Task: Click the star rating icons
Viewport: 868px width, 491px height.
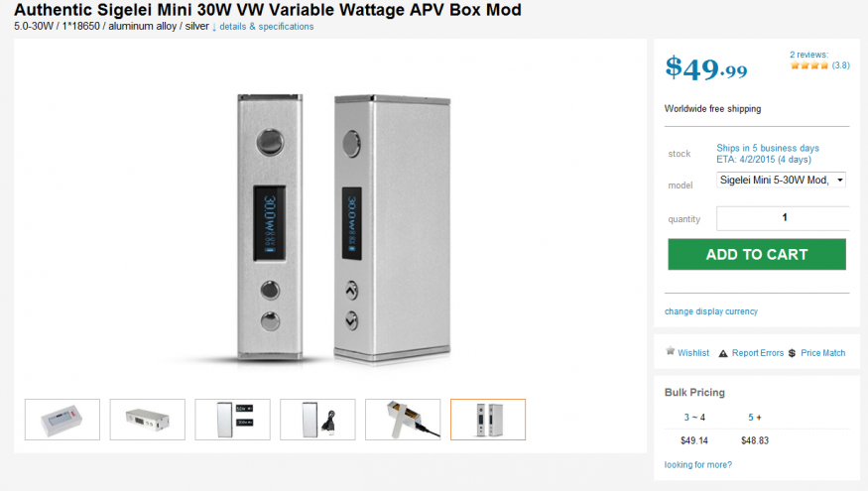Action: pyautogui.click(x=809, y=65)
